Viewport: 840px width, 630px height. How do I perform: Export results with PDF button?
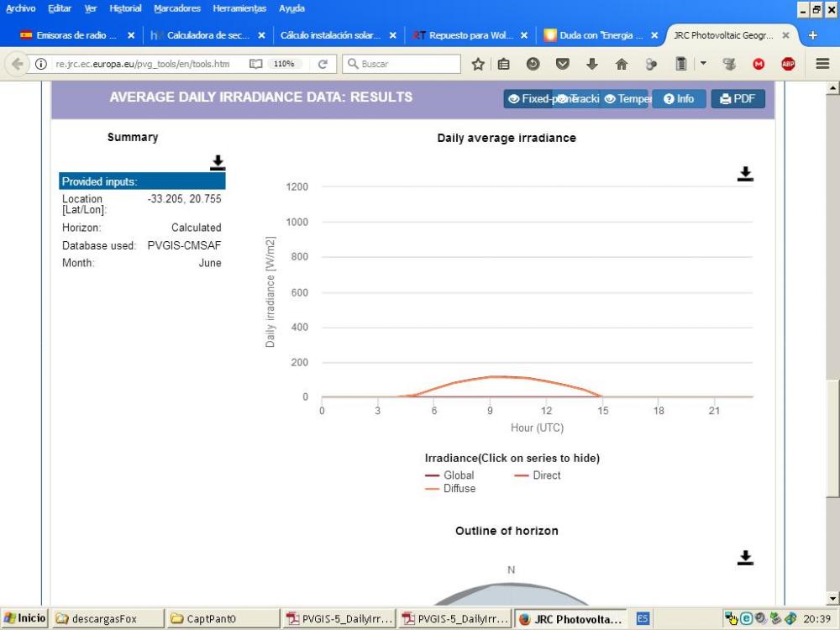pyautogui.click(x=738, y=99)
